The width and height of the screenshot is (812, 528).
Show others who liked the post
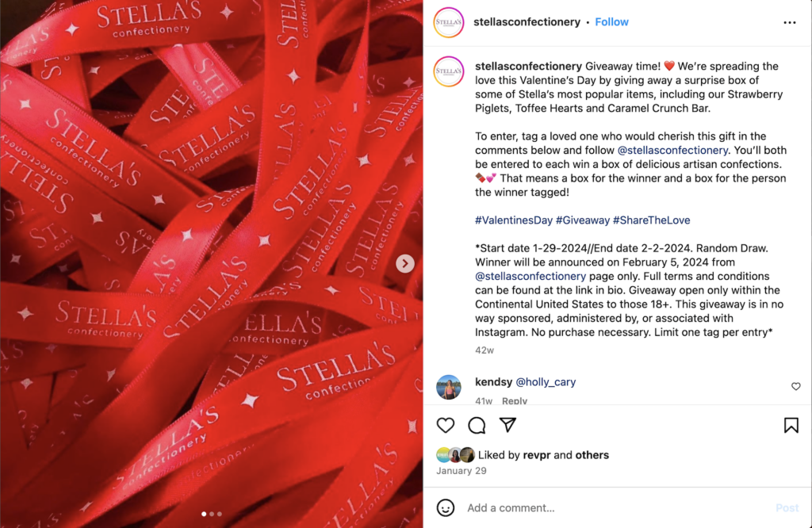(x=592, y=455)
